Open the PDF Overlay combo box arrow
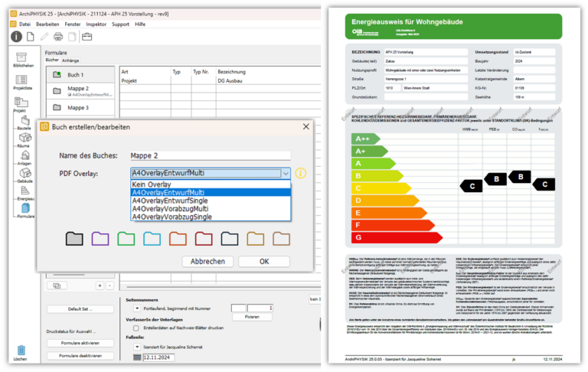The width and height of the screenshot is (588, 372). click(286, 173)
